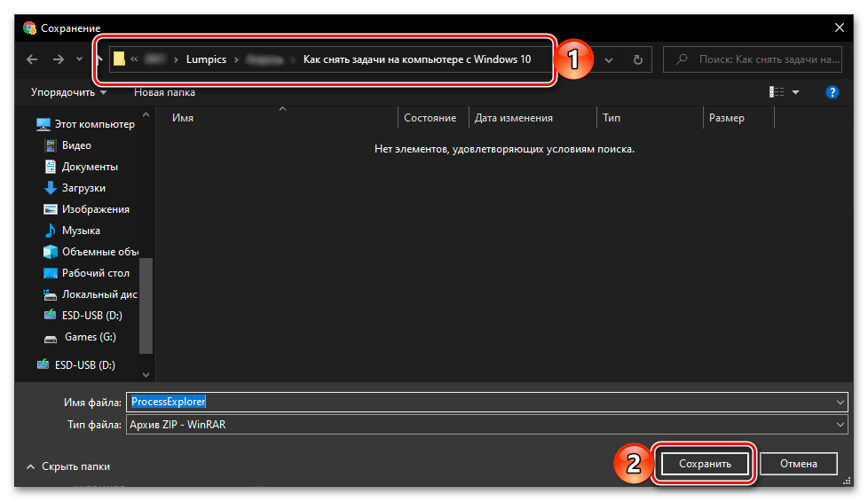Click the Сохранить button
This screenshot has width=868, height=501.
click(705, 464)
